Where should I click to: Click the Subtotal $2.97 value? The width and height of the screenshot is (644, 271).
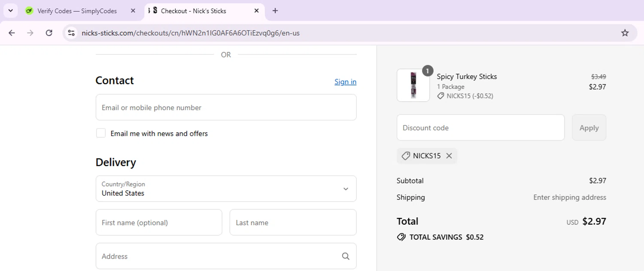pyautogui.click(x=598, y=181)
